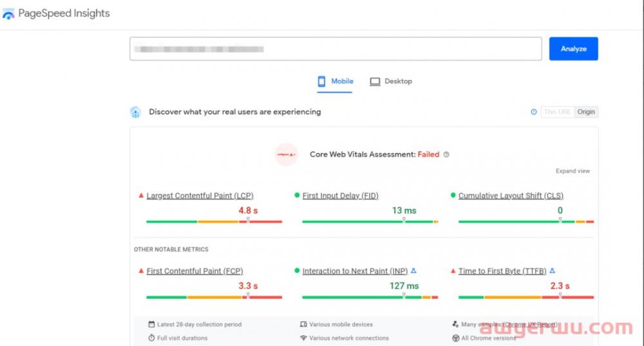Click the help icon beside Failed assessment
The image size is (644, 346).
(446, 155)
